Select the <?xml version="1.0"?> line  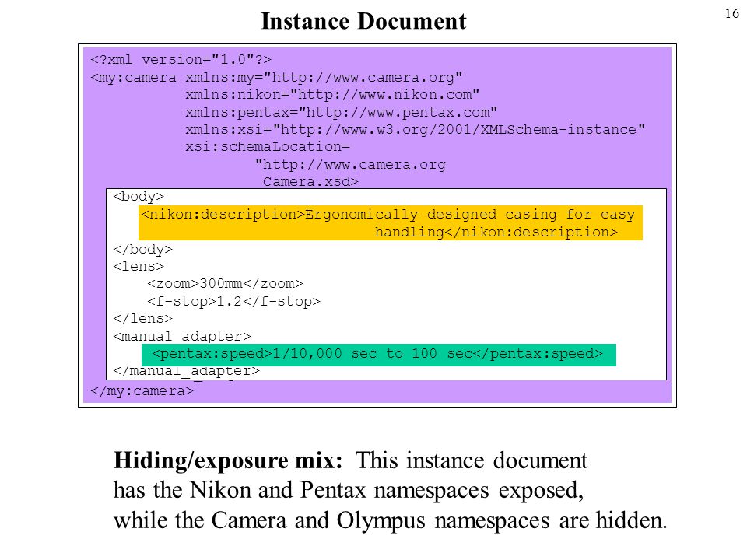181,60
